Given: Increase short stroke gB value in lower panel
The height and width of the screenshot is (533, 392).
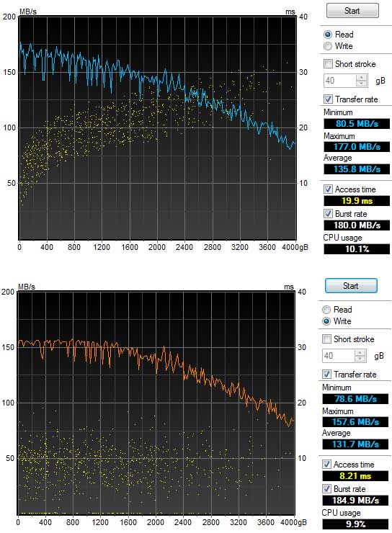Looking at the screenshot, I should coord(360,353).
